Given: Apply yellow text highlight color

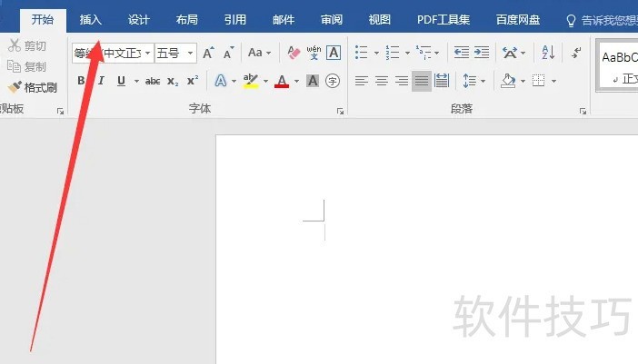Looking at the screenshot, I should point(251,81).
